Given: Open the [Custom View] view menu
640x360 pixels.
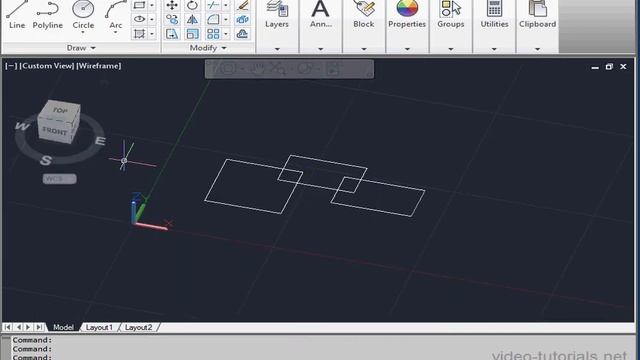Looking at the screenshot, I should click(47, 66).
